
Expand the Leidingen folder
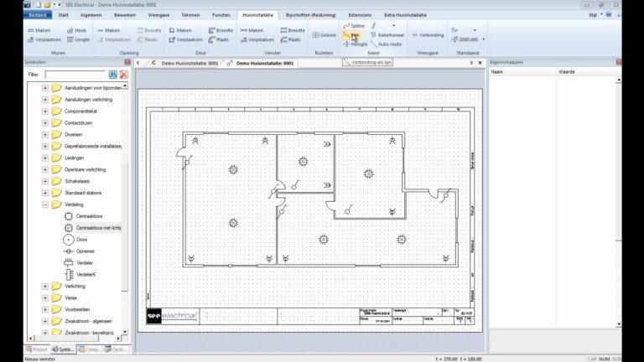pos(45,158)
